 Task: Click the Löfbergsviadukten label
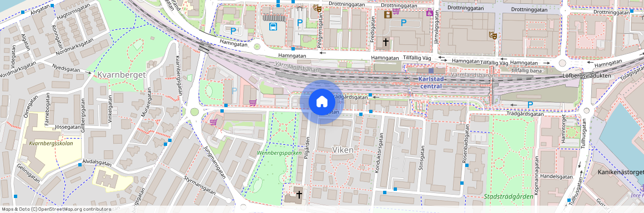[586, 76]
